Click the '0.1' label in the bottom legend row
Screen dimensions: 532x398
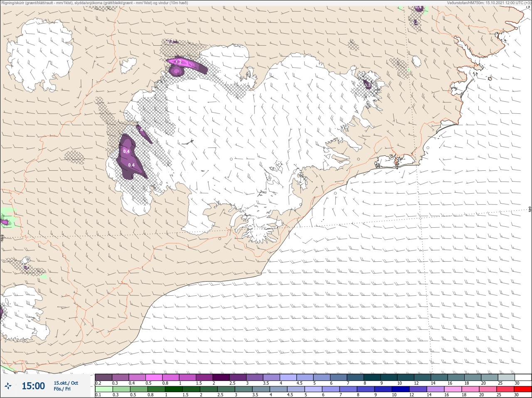[98, 395]
